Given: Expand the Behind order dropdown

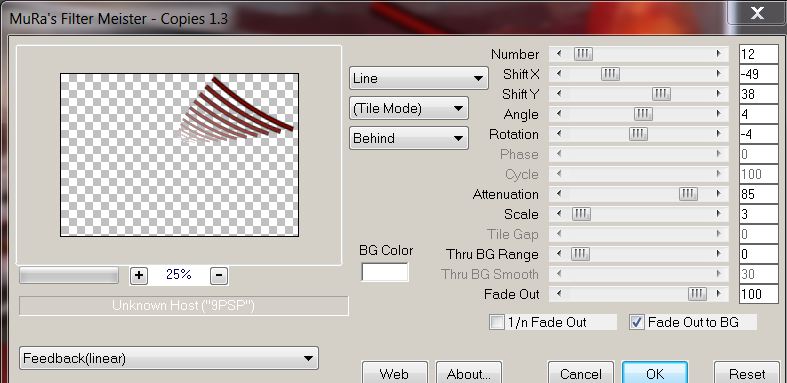Looking at the screenshot, I should coord(409,138).
